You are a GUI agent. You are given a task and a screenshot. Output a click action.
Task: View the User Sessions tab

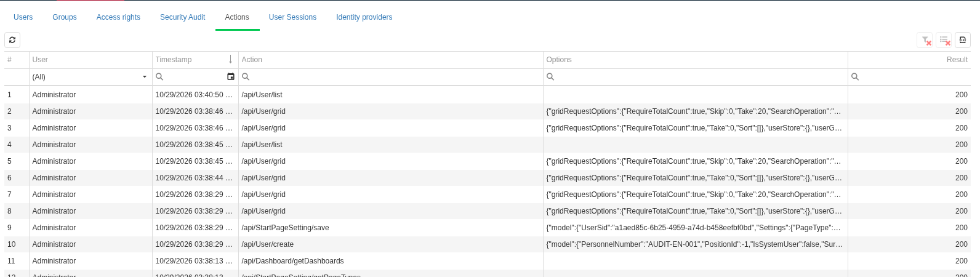click(292, 17)
